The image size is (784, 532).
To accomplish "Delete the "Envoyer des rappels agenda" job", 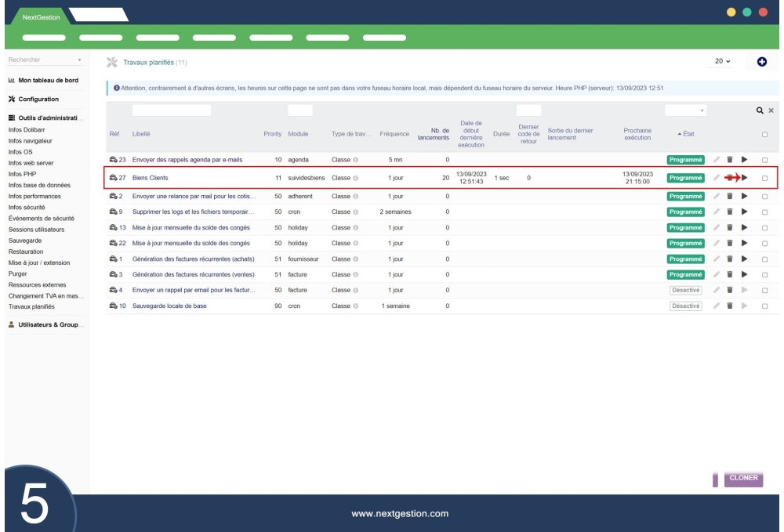I will (x=729, y=159).
